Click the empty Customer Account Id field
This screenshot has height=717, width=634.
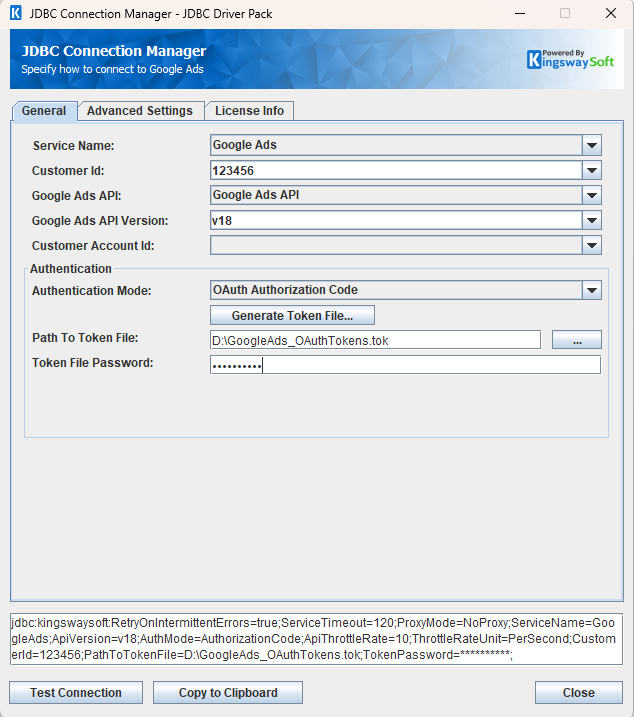[396, 246]
